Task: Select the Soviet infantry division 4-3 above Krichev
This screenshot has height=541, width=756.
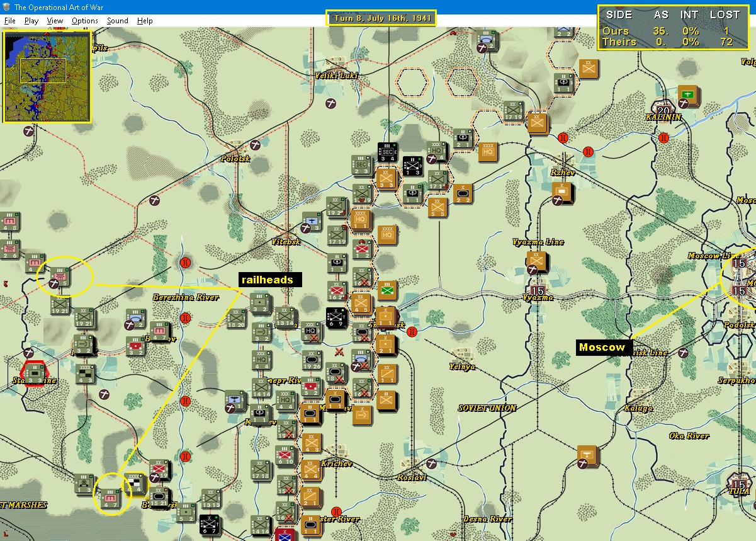Action: (x=311, y=443)
